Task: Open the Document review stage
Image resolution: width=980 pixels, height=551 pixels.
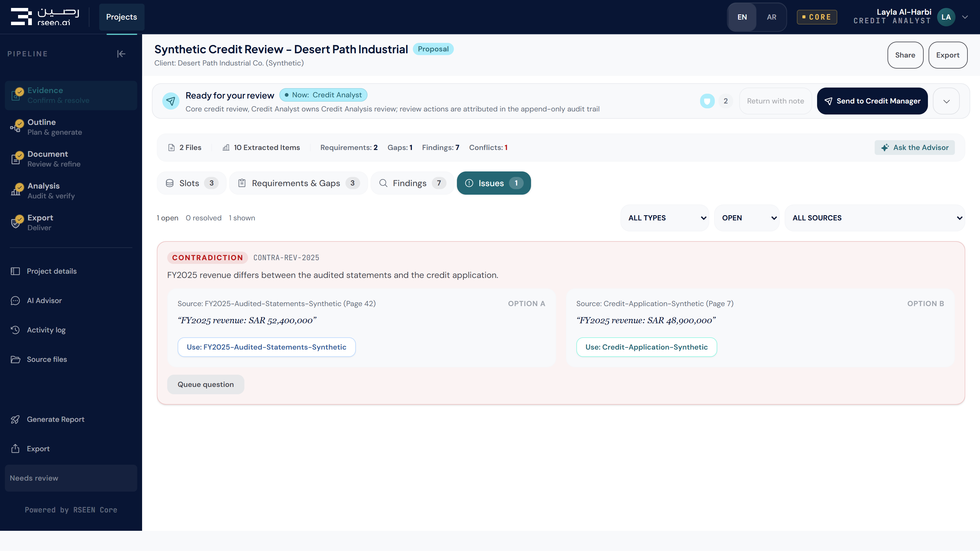Action: [x=71, y=159]
